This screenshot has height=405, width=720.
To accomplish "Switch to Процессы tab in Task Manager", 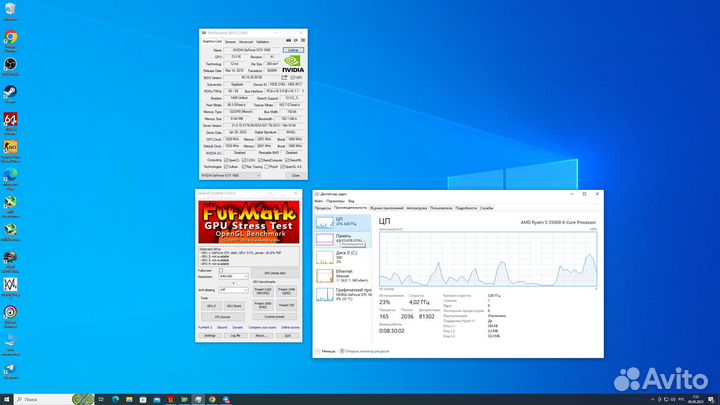I will coord(322,208).
